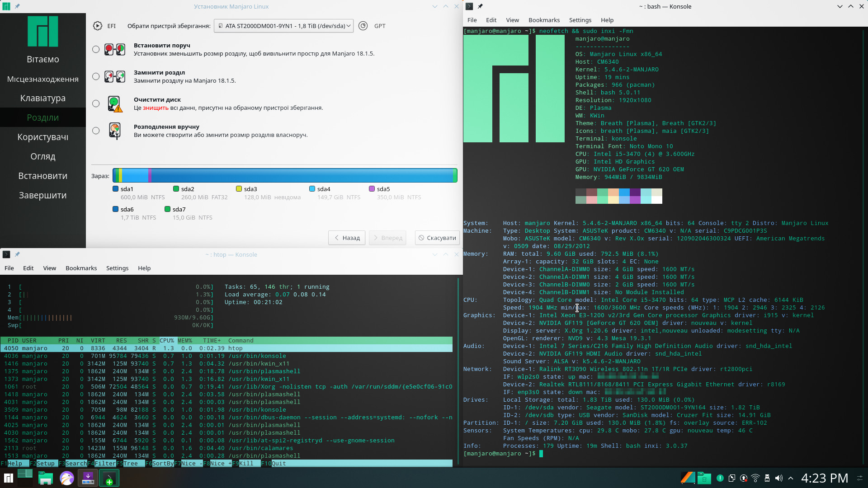Click the CPU% column header in htop
The image size is (868, 488).
(166, 341)
